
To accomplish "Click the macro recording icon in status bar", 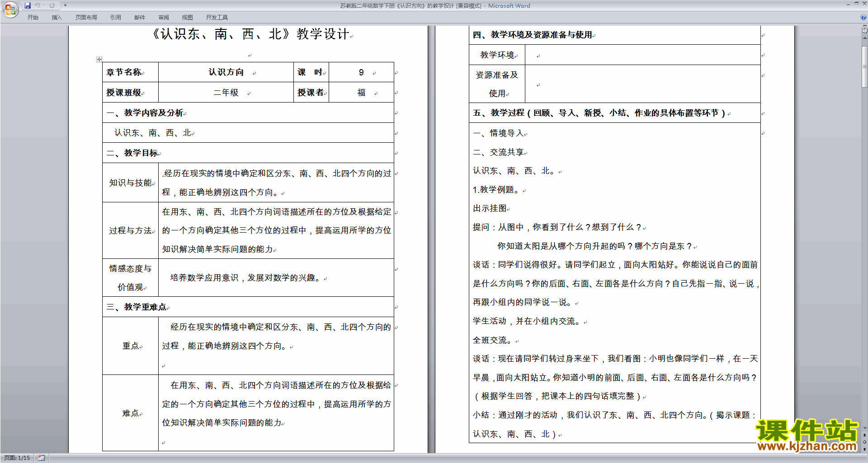I will click(41, 458).
